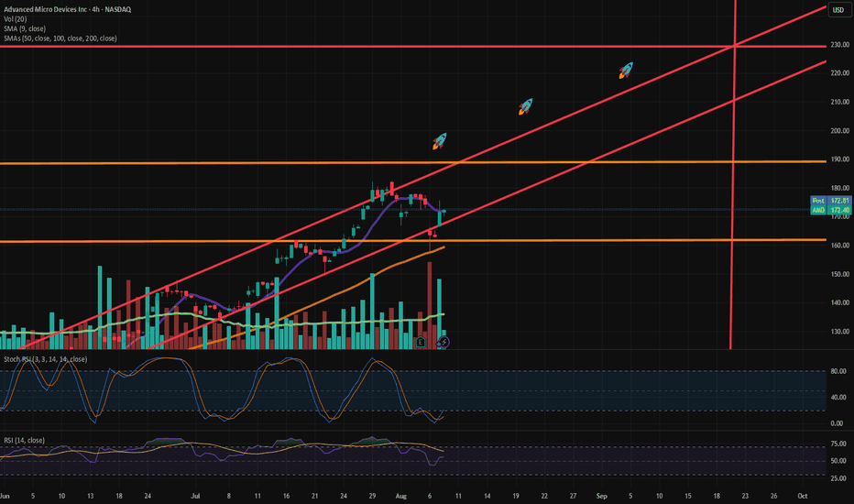The image size is (854, 504).
Task: Select the SMA (9, close) indicator legend
Action: pyautogui.click(x=25, y=29)
